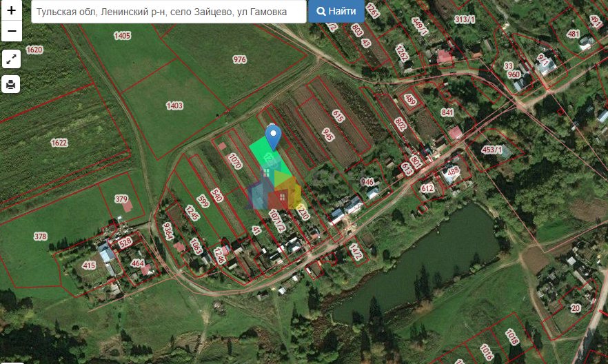Select parcel labeled 453/1
The width and height of the screenshot is (608, 364).
492,150
